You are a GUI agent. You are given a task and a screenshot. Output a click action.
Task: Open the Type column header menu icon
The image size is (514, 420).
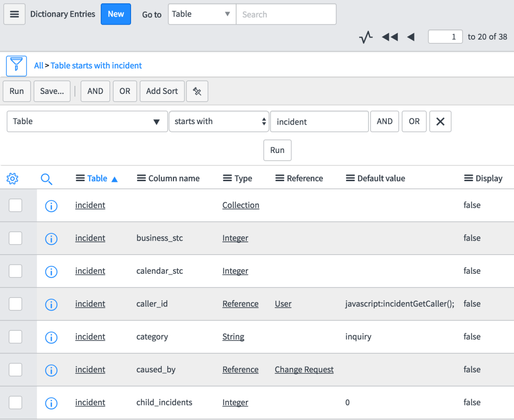227,178
